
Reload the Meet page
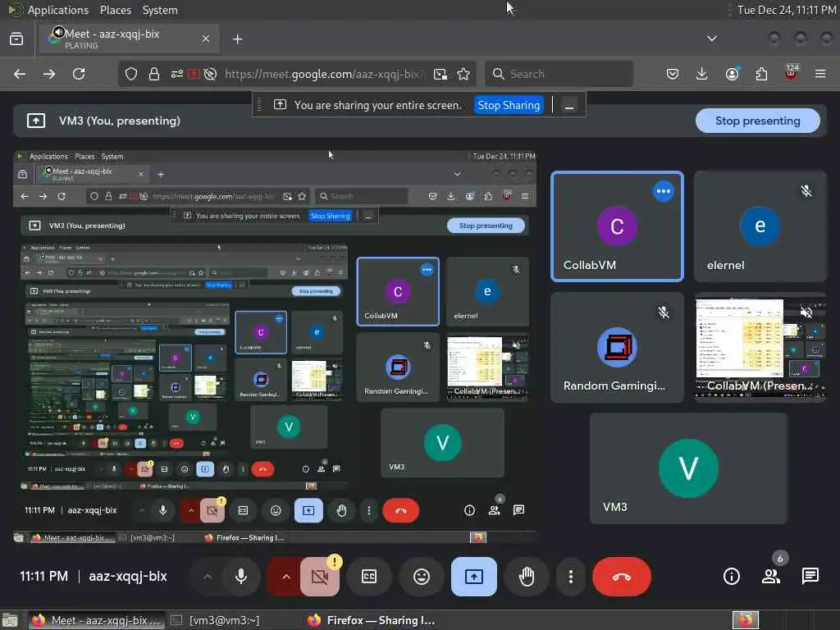coord(79,74)
